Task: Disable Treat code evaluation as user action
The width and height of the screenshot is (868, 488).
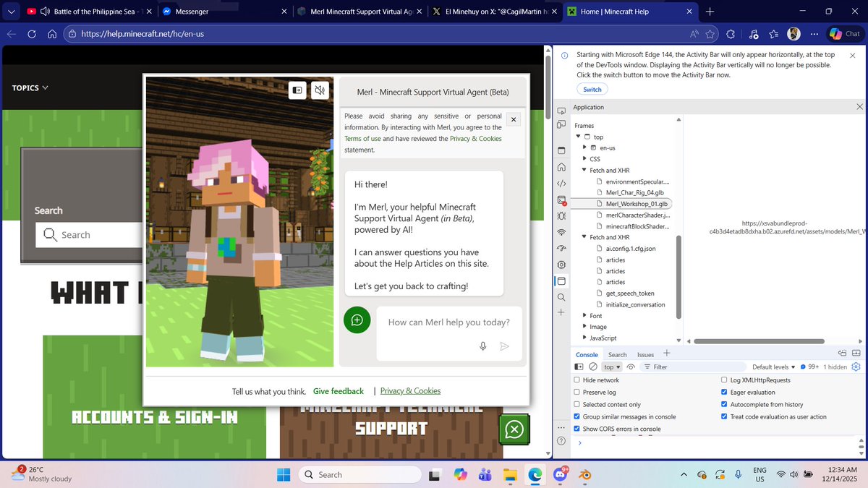Action: (x=724, y=417)
